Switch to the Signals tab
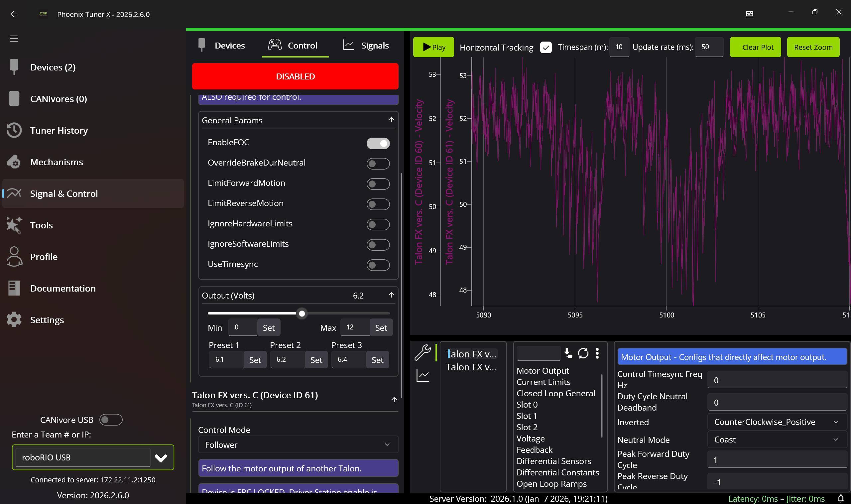The height and width of the screenshot is (504, 851). coord(366,46)
